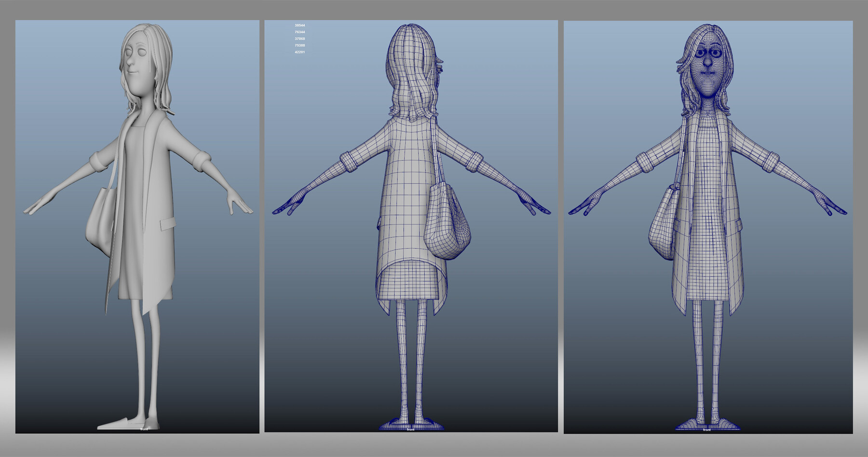Click the "front" camera label in right viewport

pos(707,430)
